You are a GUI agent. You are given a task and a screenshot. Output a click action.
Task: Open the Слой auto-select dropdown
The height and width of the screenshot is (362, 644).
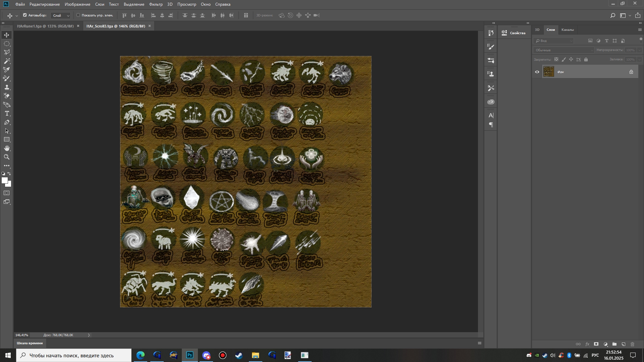(x=61, y=15)
